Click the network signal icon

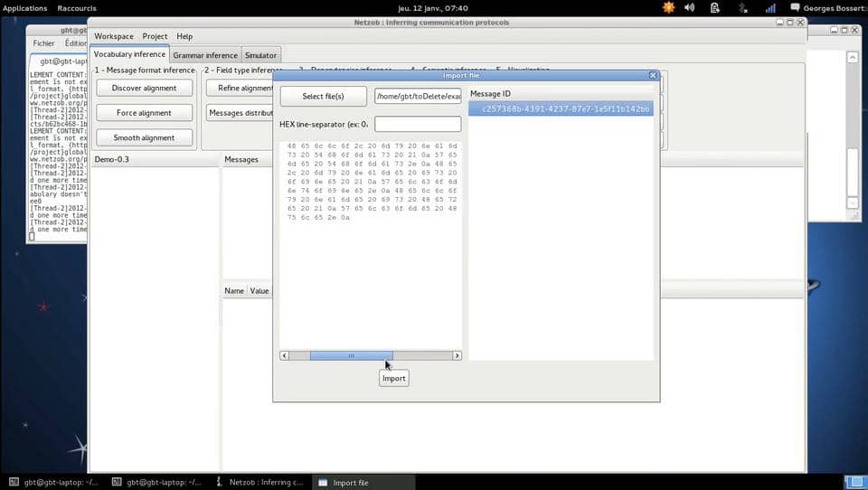point(770,8)
